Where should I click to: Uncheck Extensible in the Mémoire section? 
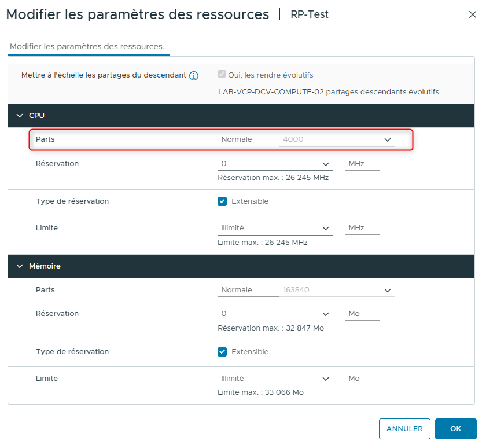(222, 351)
